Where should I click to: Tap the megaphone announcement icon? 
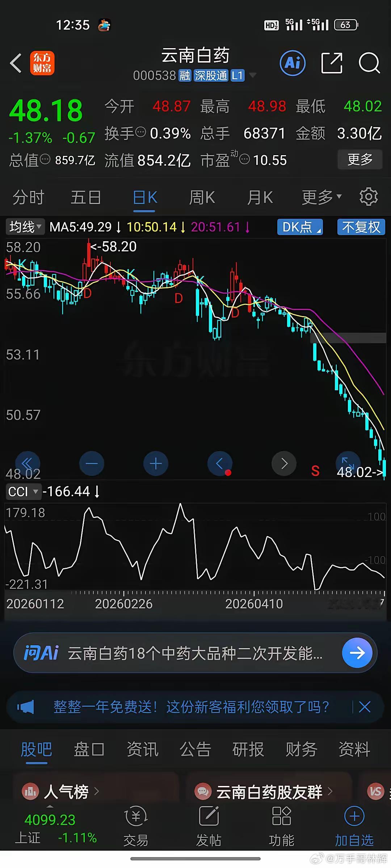point(26,707)
